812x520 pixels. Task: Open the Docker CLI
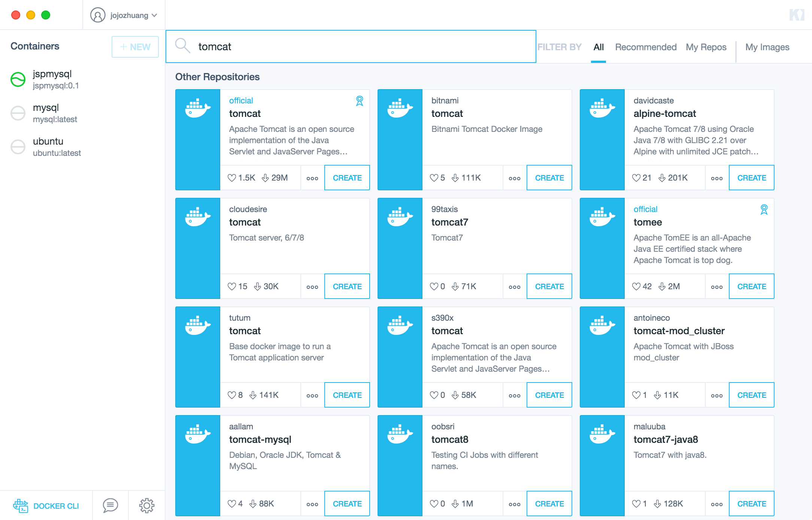point(46,506)
